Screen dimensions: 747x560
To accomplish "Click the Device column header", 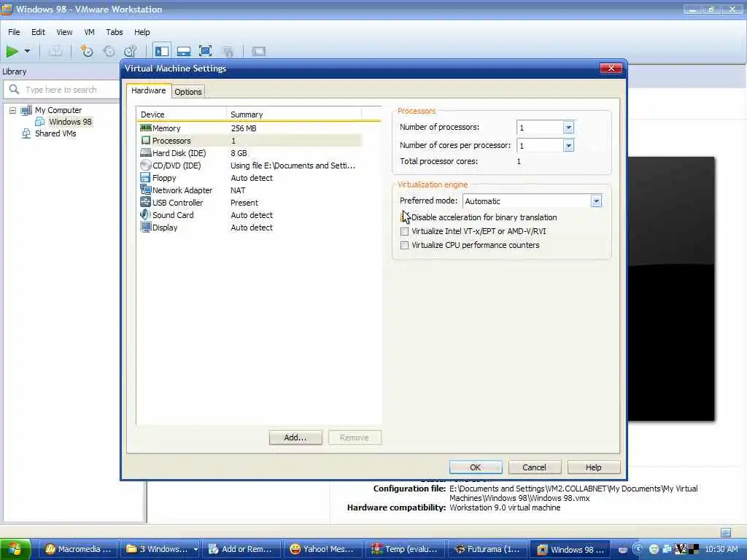I will 182,114.
